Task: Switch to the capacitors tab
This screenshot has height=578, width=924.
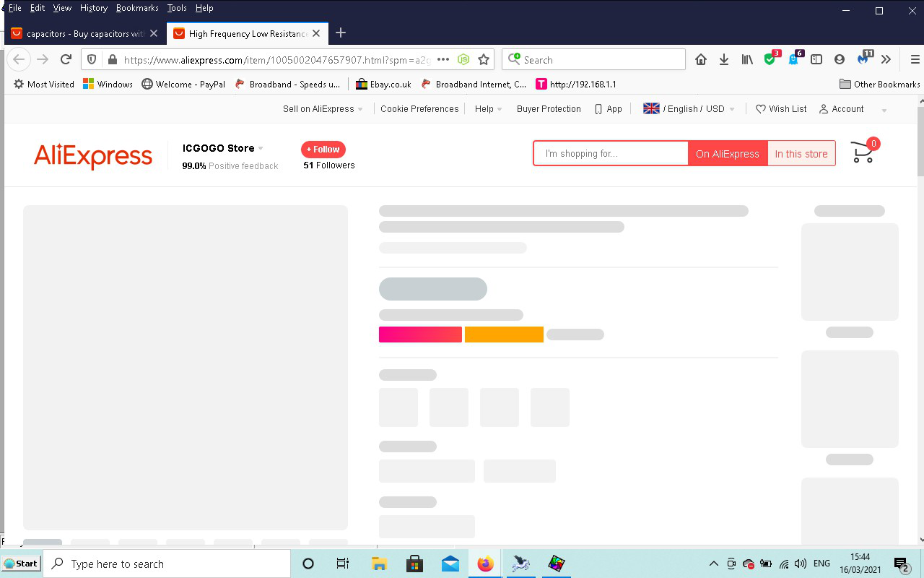Action: [85, 33]
